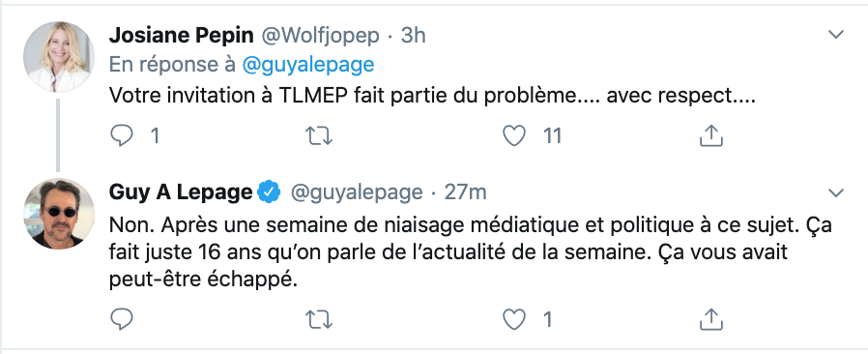This screenshot has height=354, width=868.
Task: Retweet Guy A Lepage's tweet
Action: coord(319,319)
